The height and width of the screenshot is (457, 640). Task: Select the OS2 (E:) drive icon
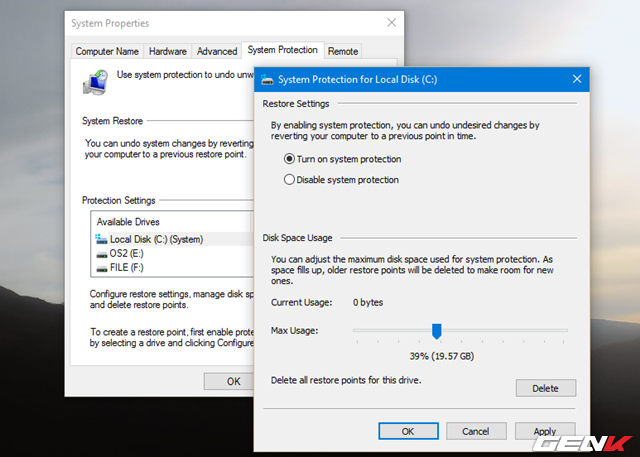pyautogui.click(x=101, y=254)
